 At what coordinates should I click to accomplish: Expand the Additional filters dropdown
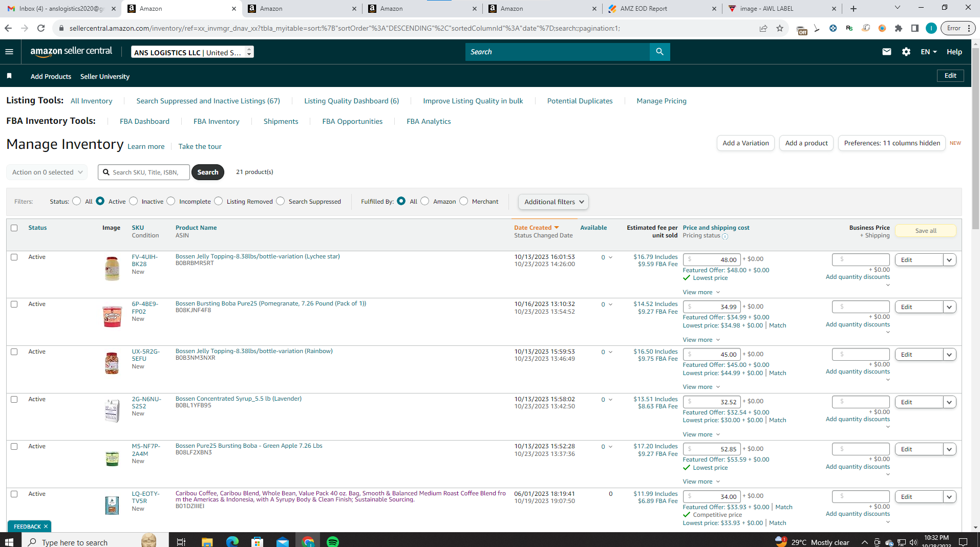click(x=553, y=202)
